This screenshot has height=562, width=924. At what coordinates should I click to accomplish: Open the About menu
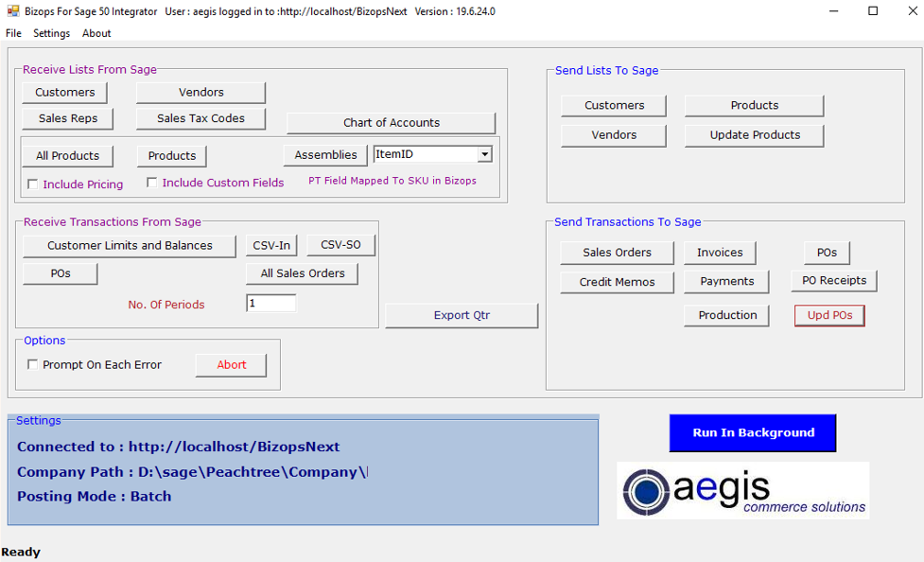(x=96, y=33)
